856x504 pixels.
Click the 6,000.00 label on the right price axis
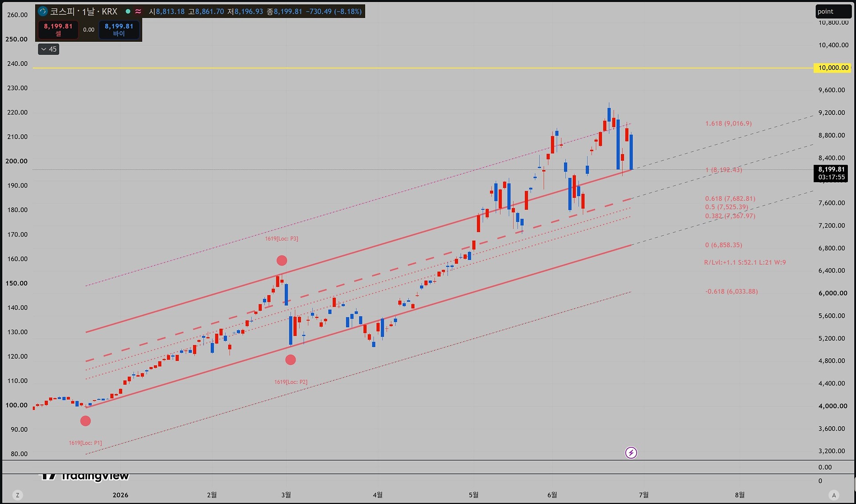(833, 293)
